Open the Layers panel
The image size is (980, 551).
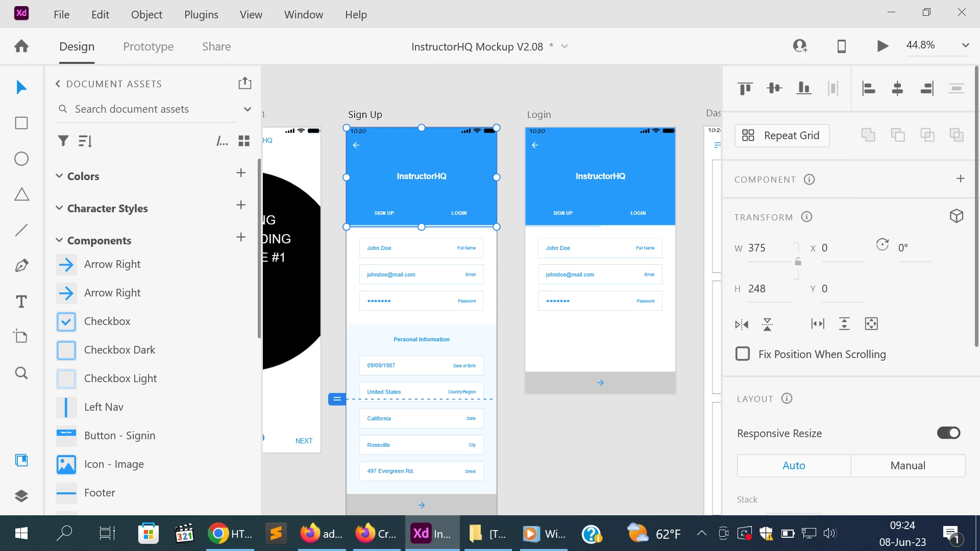21,495
